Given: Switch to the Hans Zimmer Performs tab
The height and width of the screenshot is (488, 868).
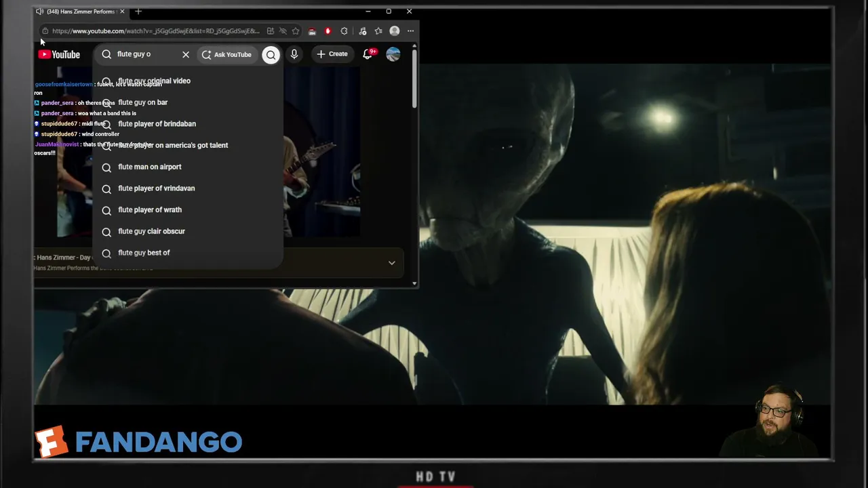Looking at the screenshot, I should (81, 12).
